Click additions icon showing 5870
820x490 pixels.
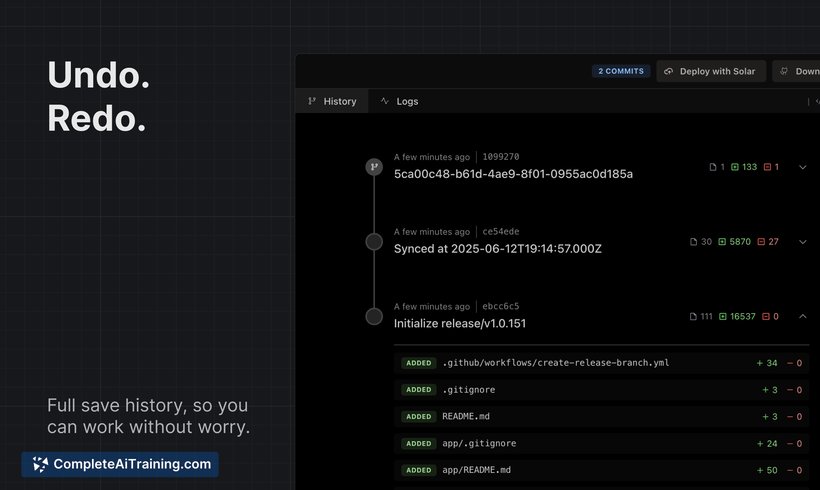click(722, 242)
